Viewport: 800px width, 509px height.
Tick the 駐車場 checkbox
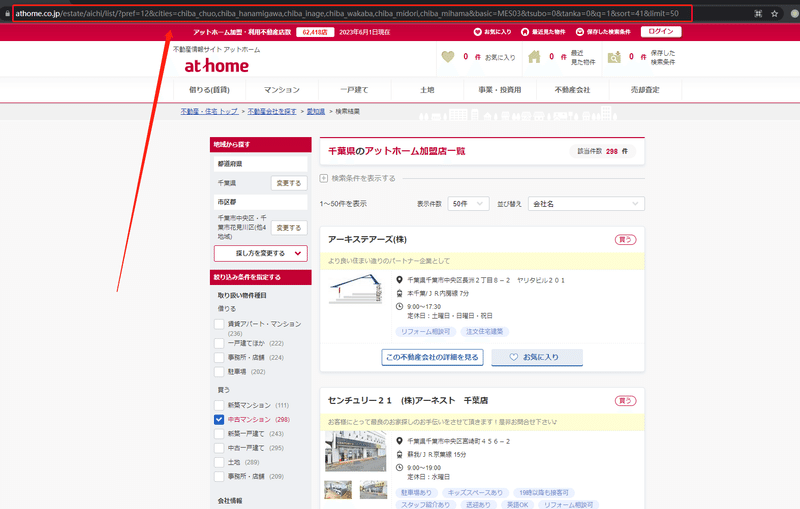point(219,372)
